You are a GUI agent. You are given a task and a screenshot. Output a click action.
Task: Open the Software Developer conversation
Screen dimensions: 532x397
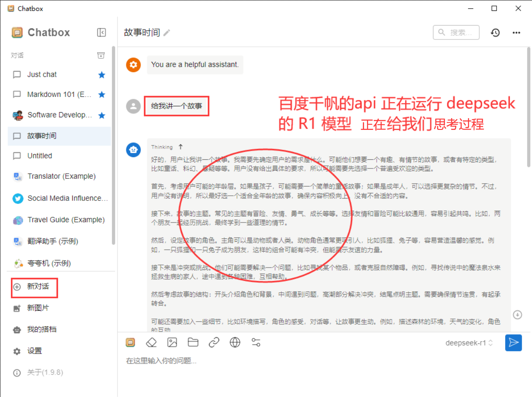(x=59, y=115)
